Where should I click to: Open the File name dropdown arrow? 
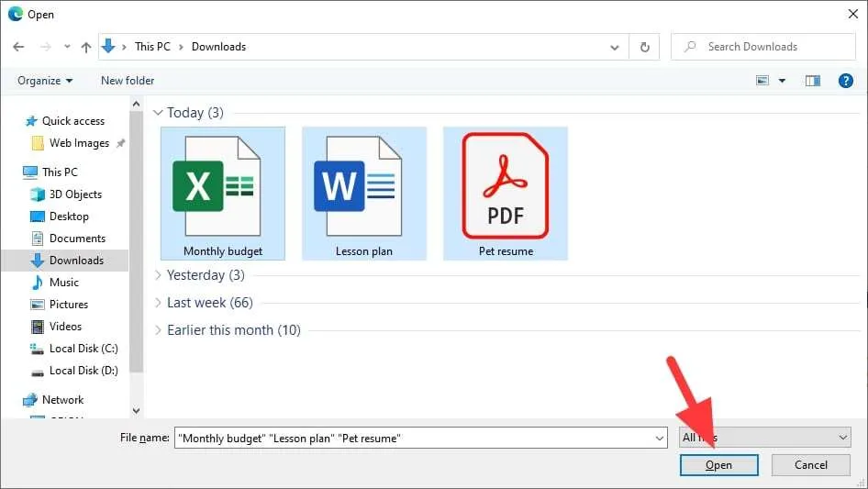click(660, 438)
